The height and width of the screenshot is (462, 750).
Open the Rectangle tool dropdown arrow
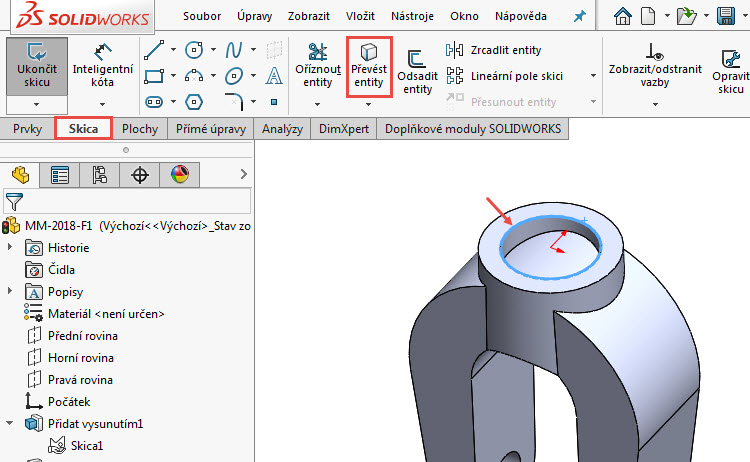click(173, 76)
